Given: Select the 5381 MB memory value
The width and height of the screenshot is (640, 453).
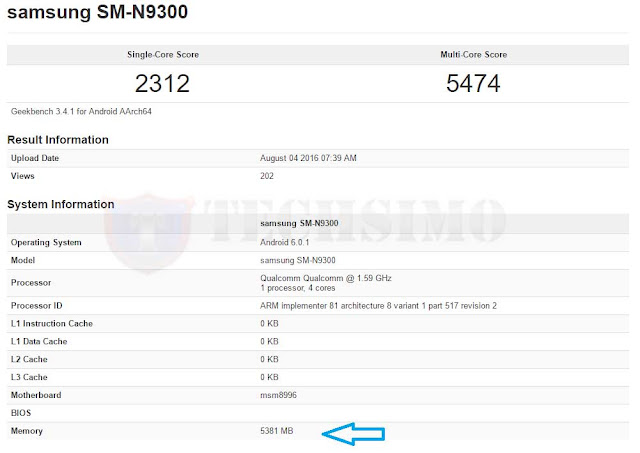Looking at the screenshot, I should click(x=277, y=431).
